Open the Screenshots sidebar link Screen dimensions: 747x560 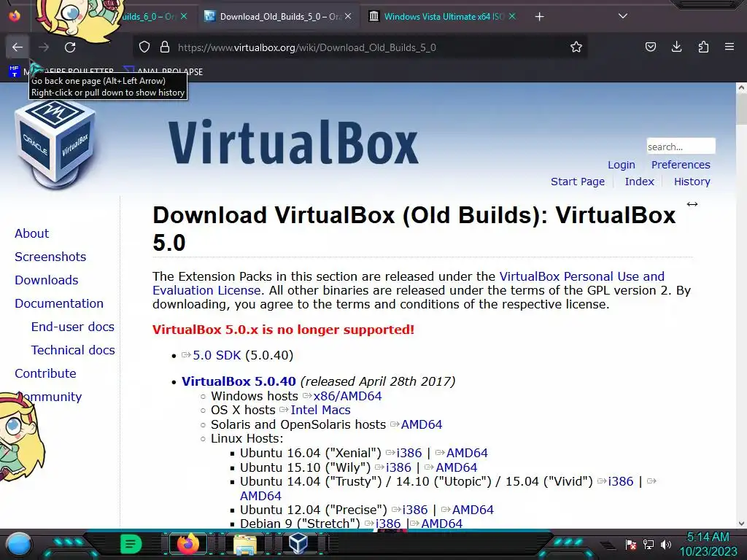[x=50, y=257]
